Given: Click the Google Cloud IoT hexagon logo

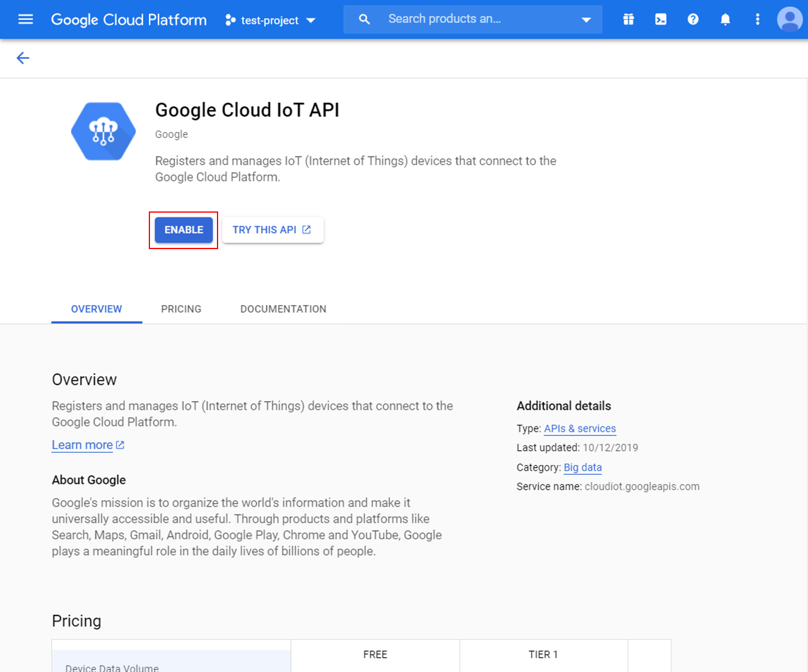Looking at the screenshot, I should [103, 131].
